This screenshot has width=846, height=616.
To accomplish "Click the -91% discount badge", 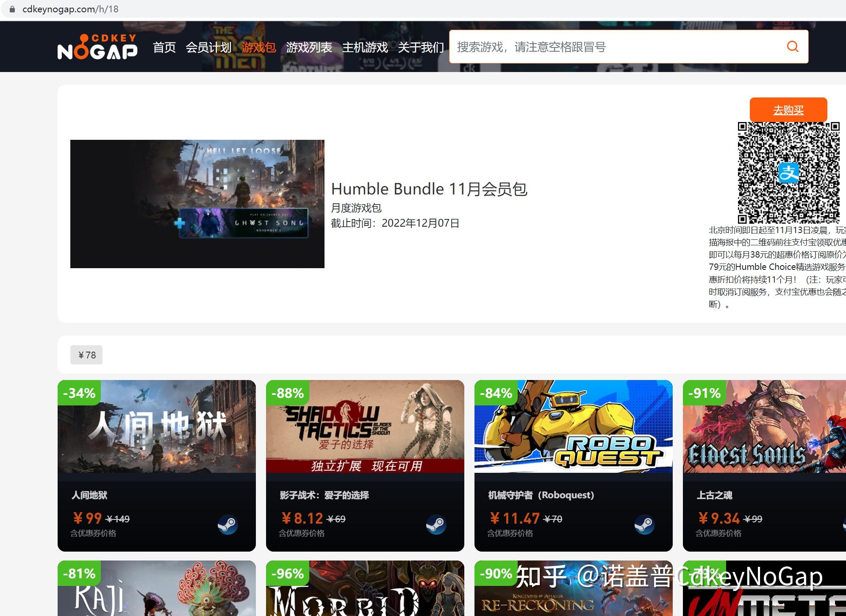I will [x=705, y=393].
